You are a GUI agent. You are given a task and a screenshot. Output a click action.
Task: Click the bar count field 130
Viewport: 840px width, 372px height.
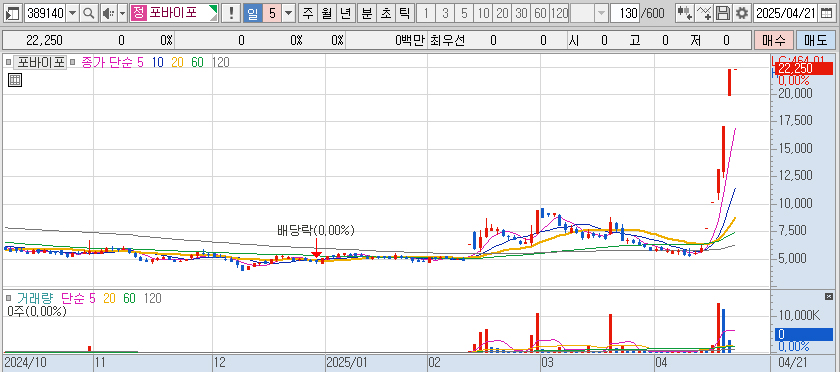click(625, 13)
